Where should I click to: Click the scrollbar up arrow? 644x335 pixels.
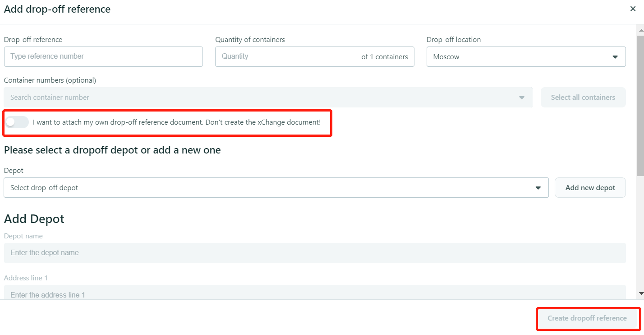pos(640,29)
